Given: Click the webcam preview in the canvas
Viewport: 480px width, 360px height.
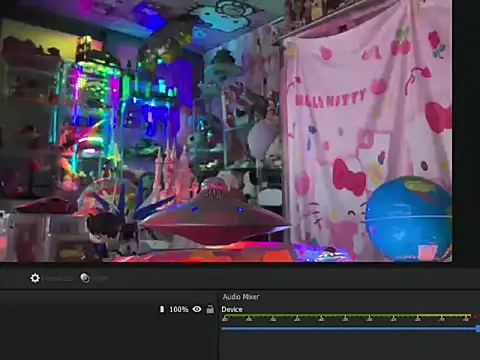Looking at the screenshot, I should pyautogui.click(x=226, y=131).
